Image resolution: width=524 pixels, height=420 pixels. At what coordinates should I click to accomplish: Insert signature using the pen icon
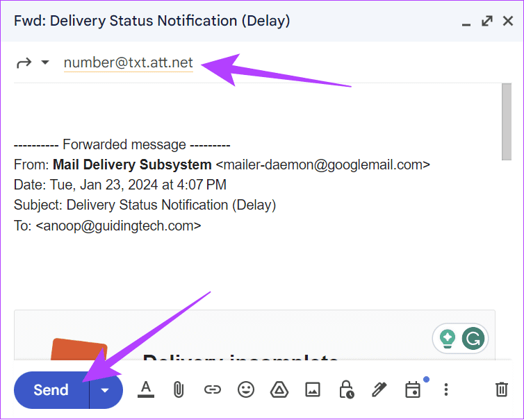(x=379, y=390)
